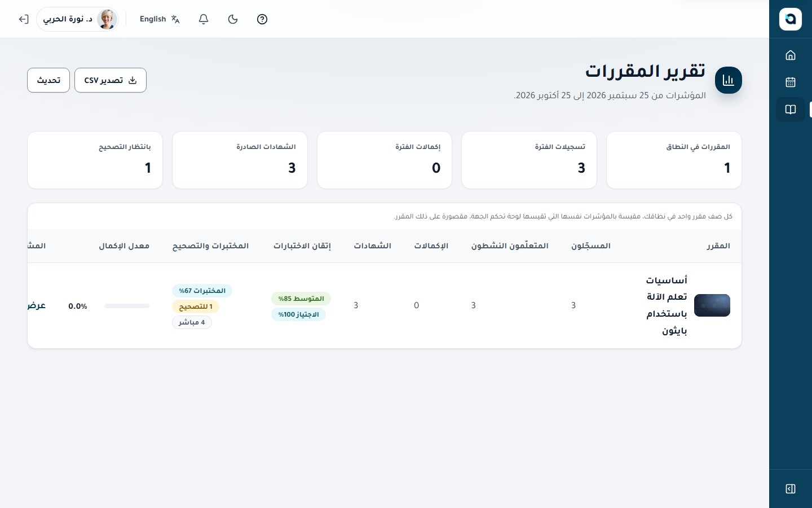
Task: Open the calendar icon in sidebar
Action: [x=791, y=82]
